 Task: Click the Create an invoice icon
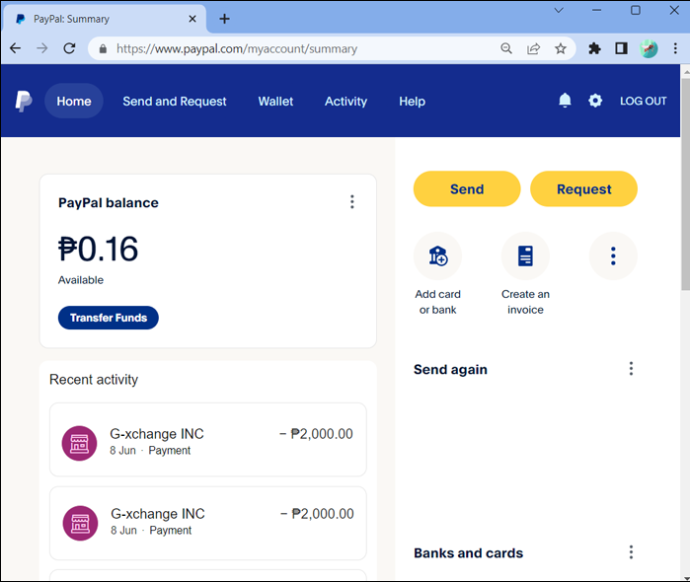[525, 256]
